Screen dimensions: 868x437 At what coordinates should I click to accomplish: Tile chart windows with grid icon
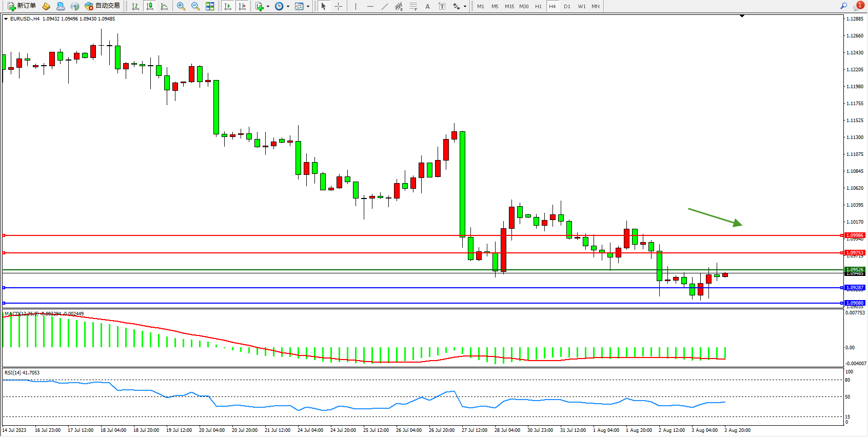(x=210, y=6)
